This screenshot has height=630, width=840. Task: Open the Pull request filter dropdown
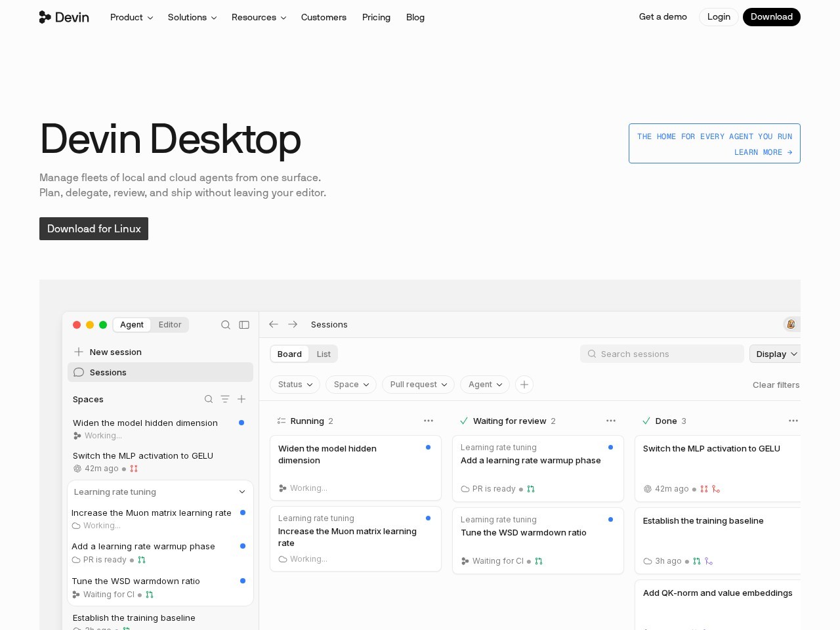click(x=419, y=385)
